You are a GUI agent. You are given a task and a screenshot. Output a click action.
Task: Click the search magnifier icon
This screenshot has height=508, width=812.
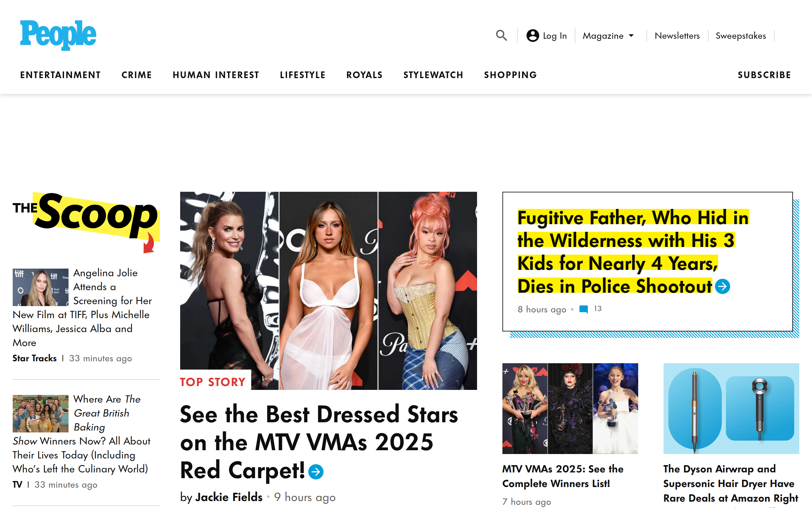[501, 35]
